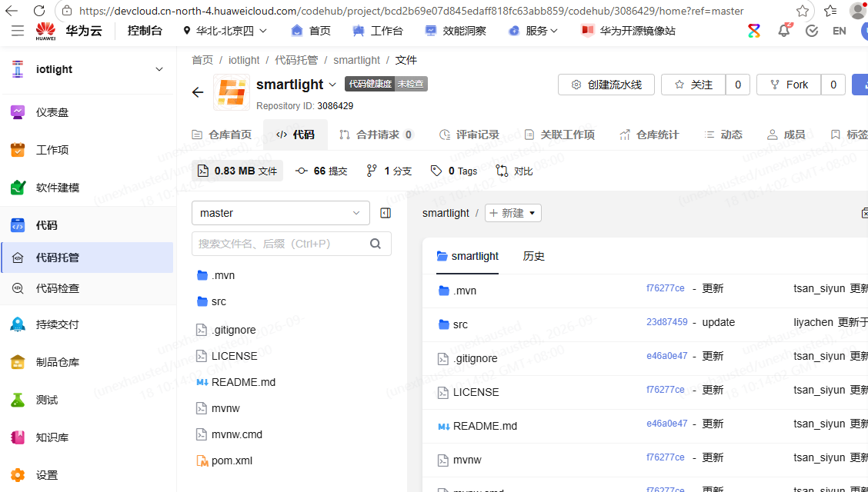Open the hamburger menu next to Huawei logo
The width and height of the screenshot is (868, 492).
point(18,31)
